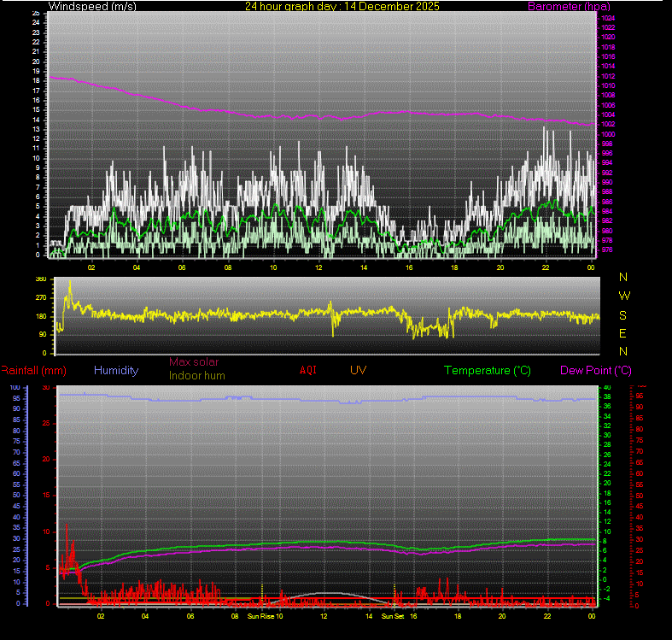This screenshot has width=672, height=640.
Task: Click the 270 degree axis value
Action: click(x=41, y=297)
